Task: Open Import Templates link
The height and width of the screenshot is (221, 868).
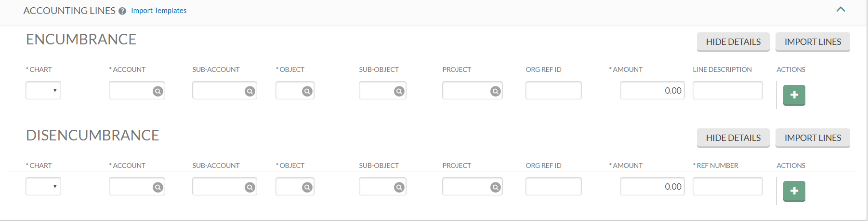Action: coord(158,11)
